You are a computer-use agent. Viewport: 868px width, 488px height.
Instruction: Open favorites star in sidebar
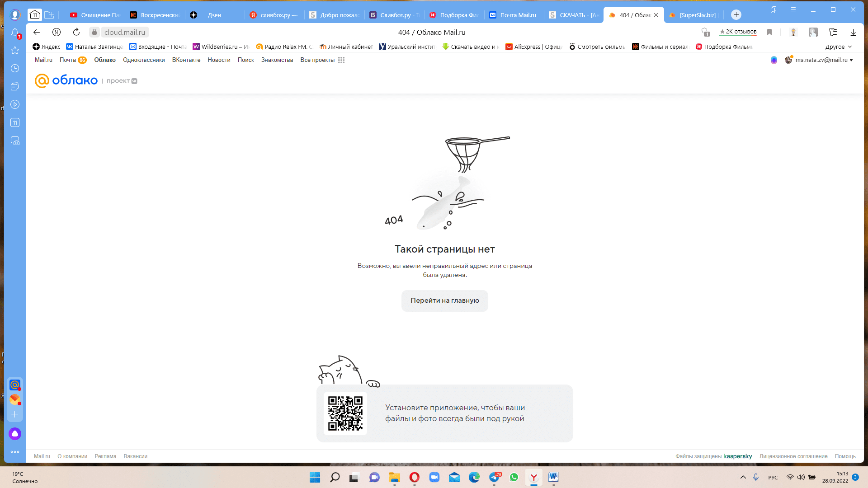[x=15, y=50]
